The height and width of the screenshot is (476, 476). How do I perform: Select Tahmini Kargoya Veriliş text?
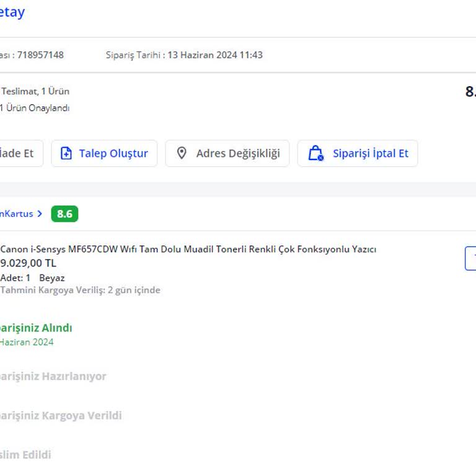pos(80,290)
